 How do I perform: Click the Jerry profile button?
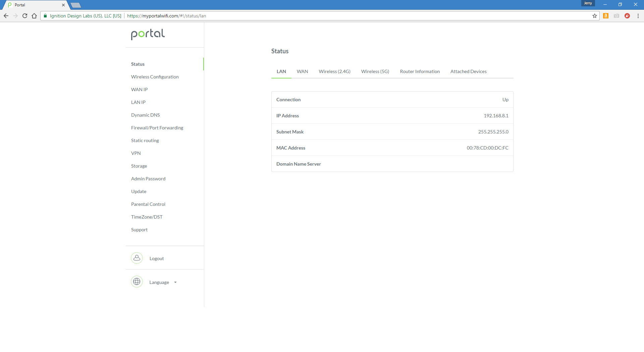tap(588, 3)
